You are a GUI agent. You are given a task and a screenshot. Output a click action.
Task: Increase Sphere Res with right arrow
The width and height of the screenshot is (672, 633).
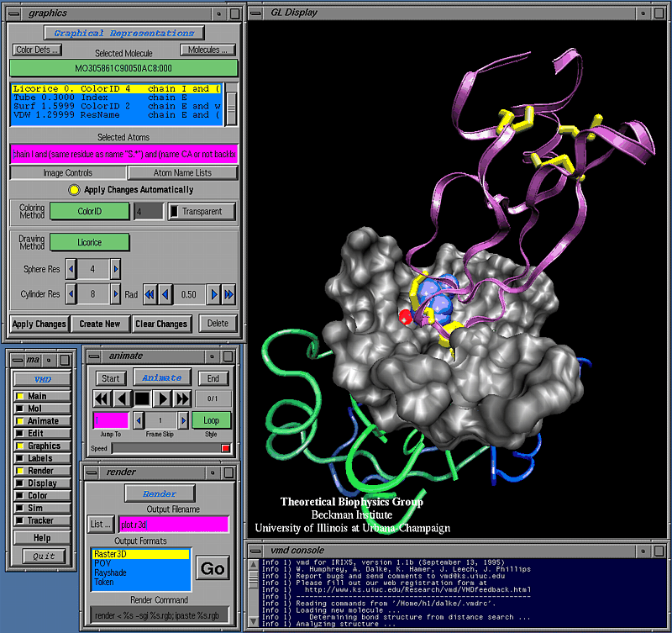point(115,269)
